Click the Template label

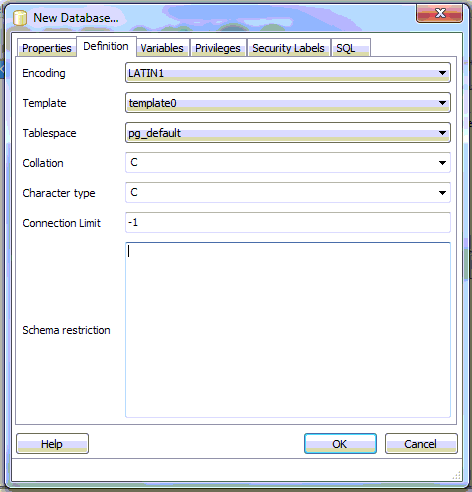[44, 103]
